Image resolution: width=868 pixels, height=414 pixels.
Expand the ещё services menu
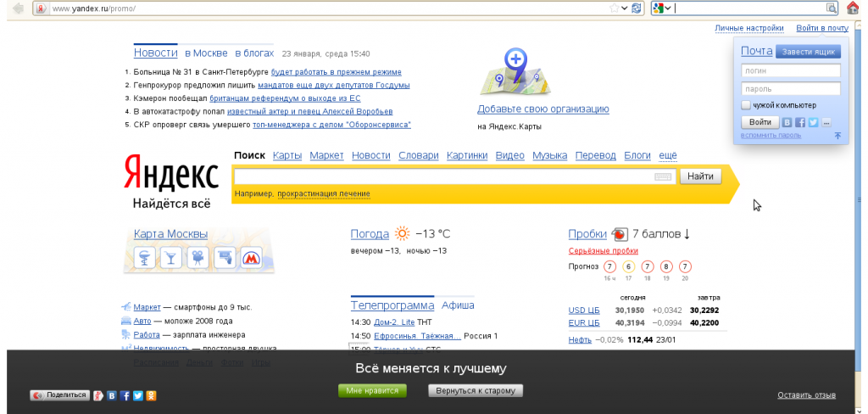click(x=668, y=156)
